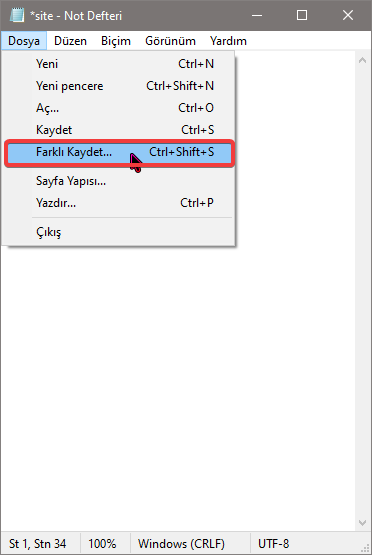Image resolution: width=372 pixels, height=555 pixels.
Task: Click the scrollbar up arrow
Action: 362,61
